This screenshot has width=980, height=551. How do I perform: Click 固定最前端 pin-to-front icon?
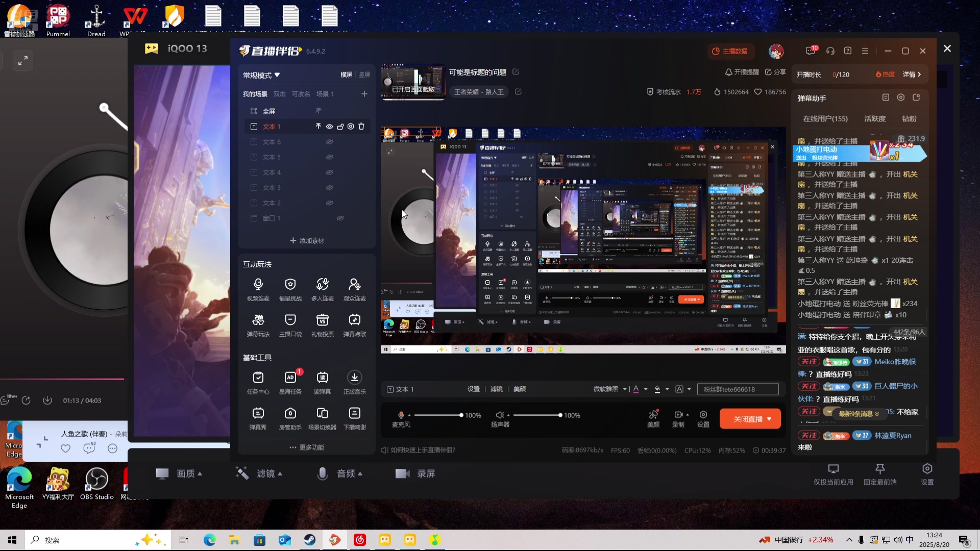click(x=880, y=473)
